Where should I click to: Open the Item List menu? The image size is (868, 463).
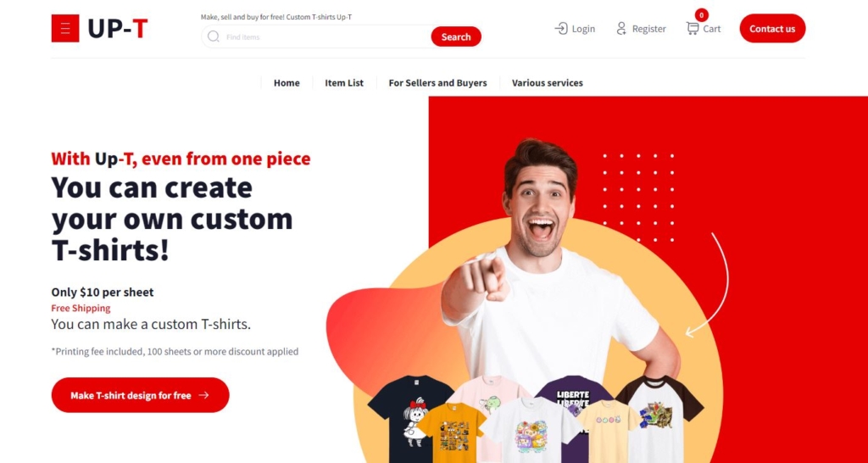(x=344, y=83)
